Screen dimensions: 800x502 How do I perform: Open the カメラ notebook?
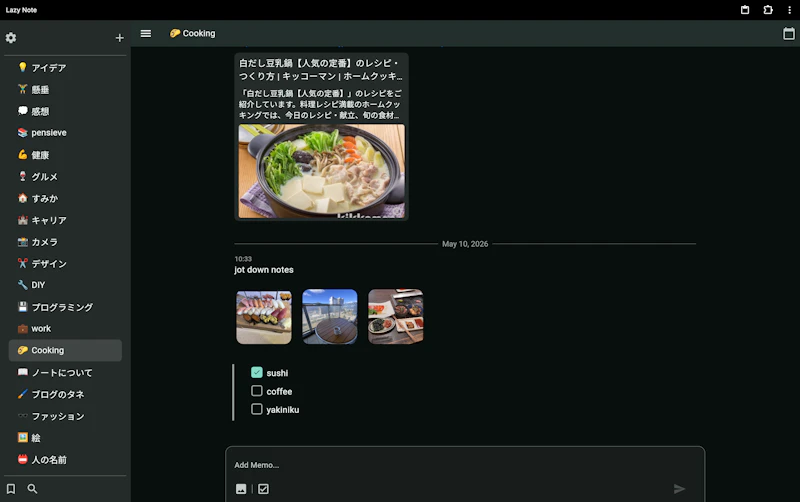click(x=65, y=242)
